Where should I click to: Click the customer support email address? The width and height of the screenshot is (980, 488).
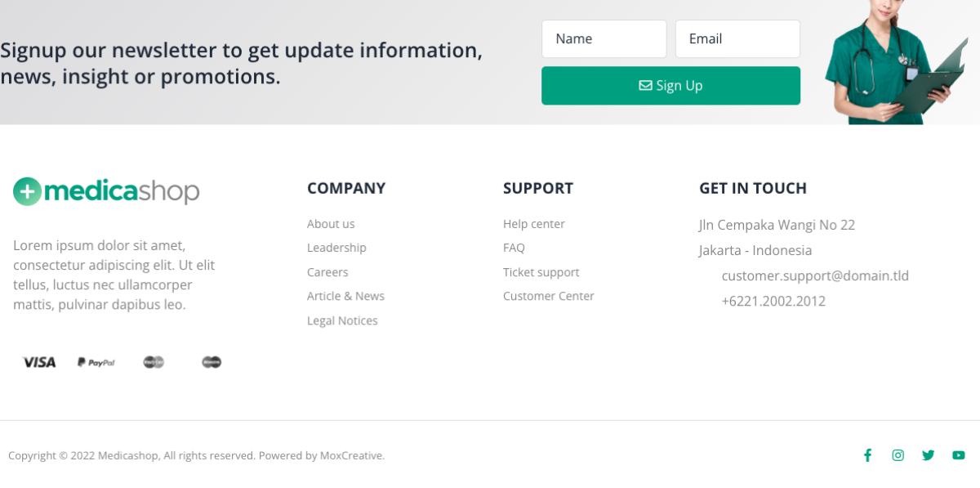point(815,276)
